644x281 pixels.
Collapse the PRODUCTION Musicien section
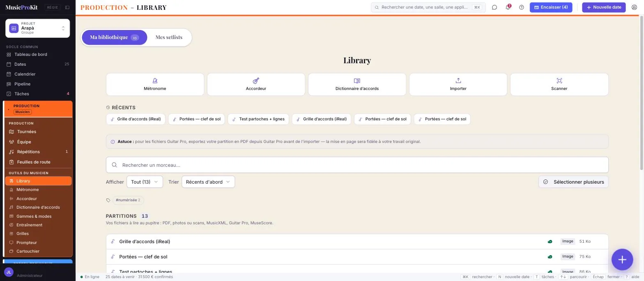tap(38, 109)
